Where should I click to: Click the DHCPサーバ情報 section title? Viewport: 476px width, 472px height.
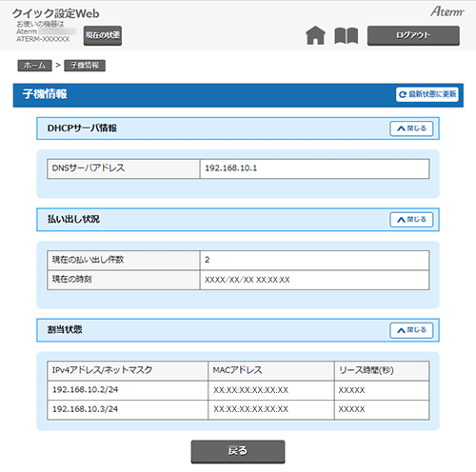82,128
